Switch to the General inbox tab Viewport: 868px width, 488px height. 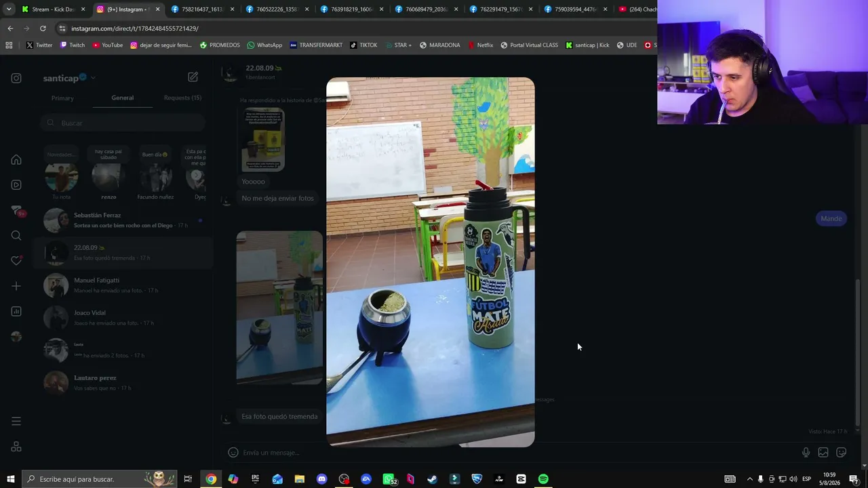click(x=123, y=98)
